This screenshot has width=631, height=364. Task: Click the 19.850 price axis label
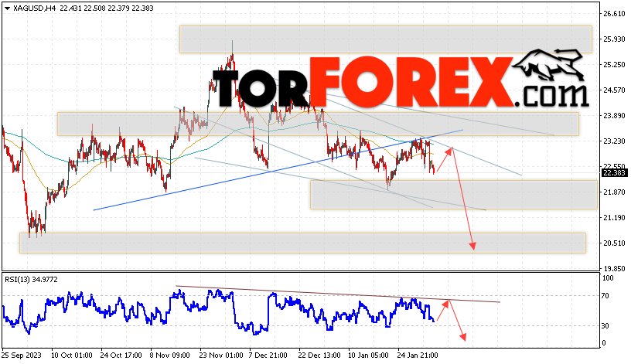point(614,269)
